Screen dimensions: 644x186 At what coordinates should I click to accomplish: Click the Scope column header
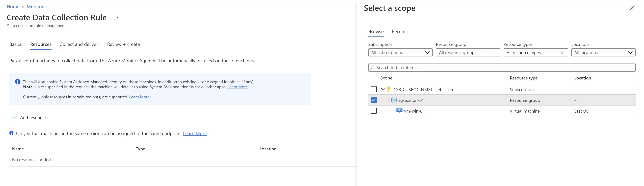(386, 78)
